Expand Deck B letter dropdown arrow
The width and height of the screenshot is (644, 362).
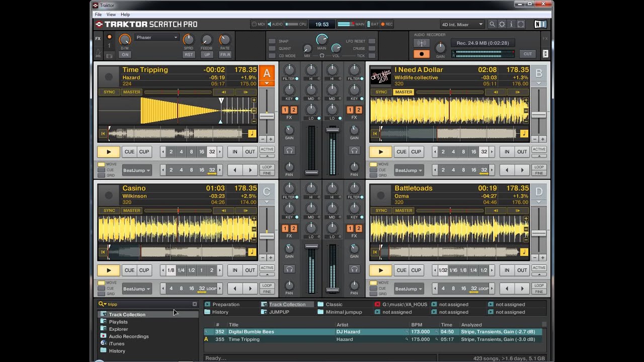(x=539, y=83)
